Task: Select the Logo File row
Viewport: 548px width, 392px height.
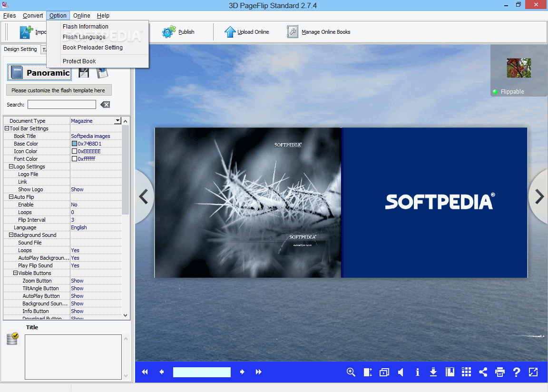Action: (x=63, y=174)
